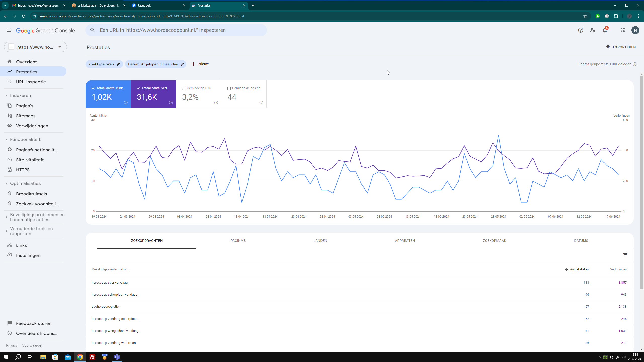The image size is (644, 362).
Task: Open the main hamburger menu
Action: coord(9,30)
